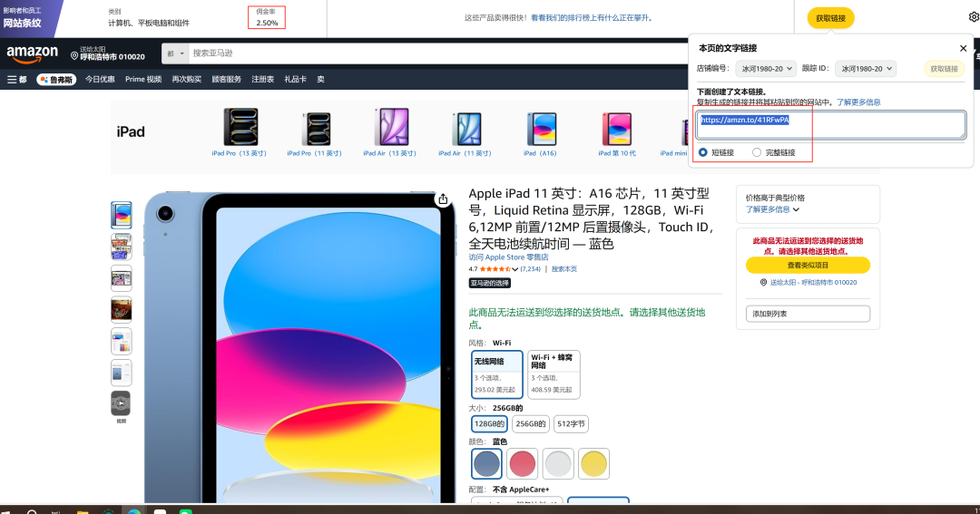Click the star rating icons
This screenshot has height=514, width=980.
pyautogui.click(x=495, y=269)
